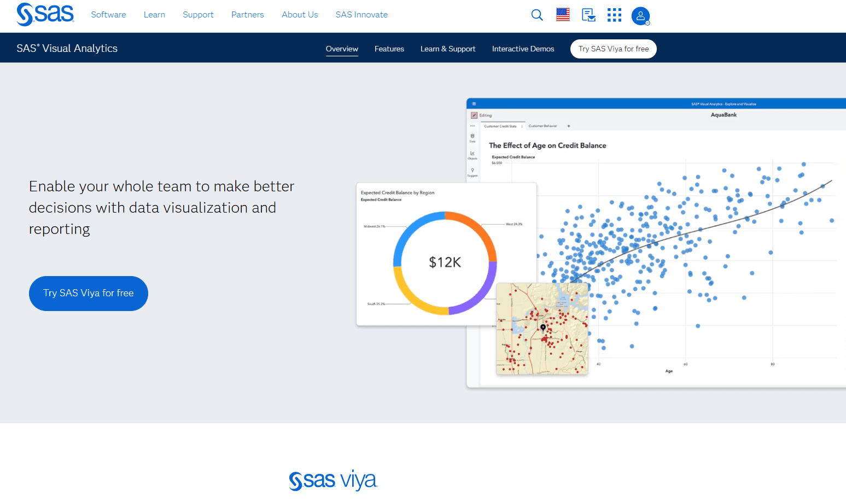Image resolution: width=846 pixels, height=504 pixels.
Task: Click the Suggest icon in dashboard side panel
Action: (x=472, y=172)
